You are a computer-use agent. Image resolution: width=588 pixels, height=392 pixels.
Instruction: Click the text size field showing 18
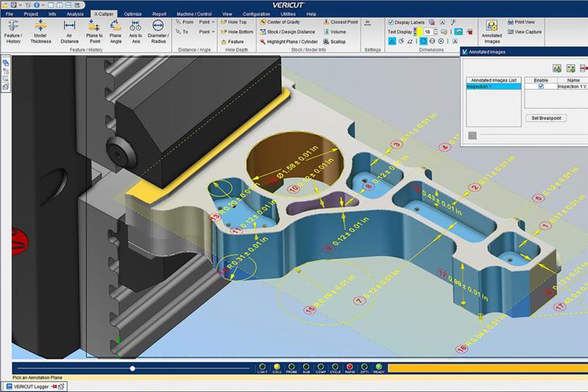click(x=428, y=32)
